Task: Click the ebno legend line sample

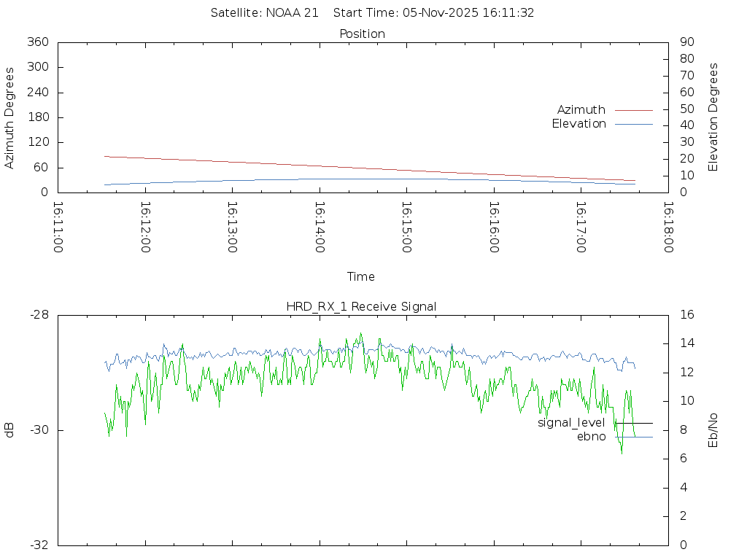Action: click(633, 437)
